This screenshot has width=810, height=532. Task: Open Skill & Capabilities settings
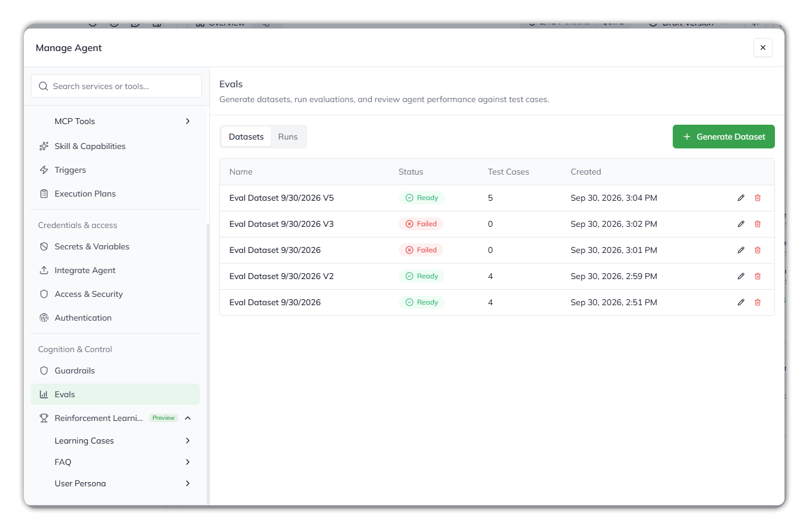(x=115, y=146)
